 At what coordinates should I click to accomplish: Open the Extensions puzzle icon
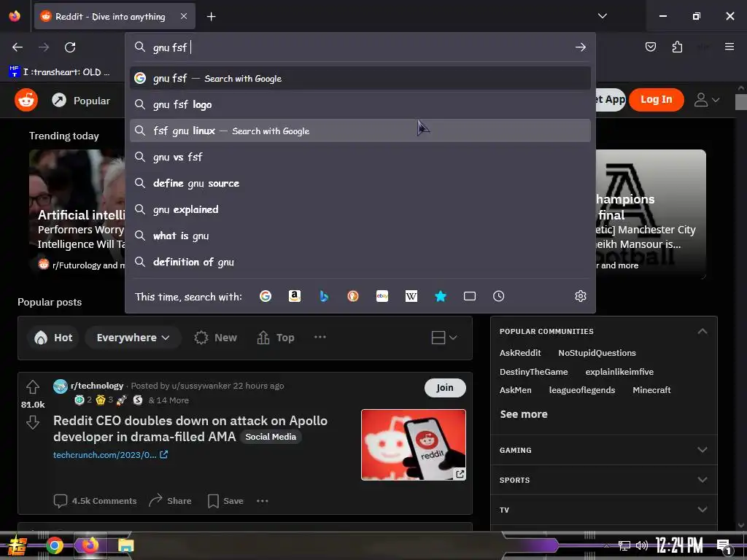tap(677, 47)
